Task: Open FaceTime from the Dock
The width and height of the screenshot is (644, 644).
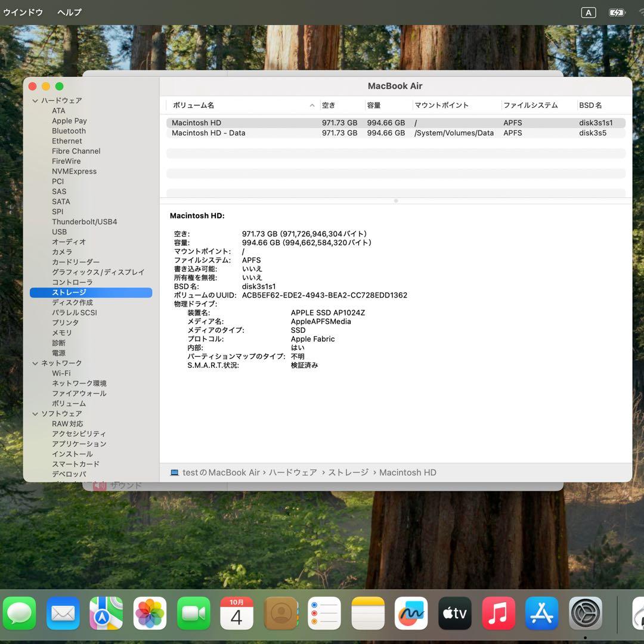Action: pyautogui.click(x=193, y=613)
